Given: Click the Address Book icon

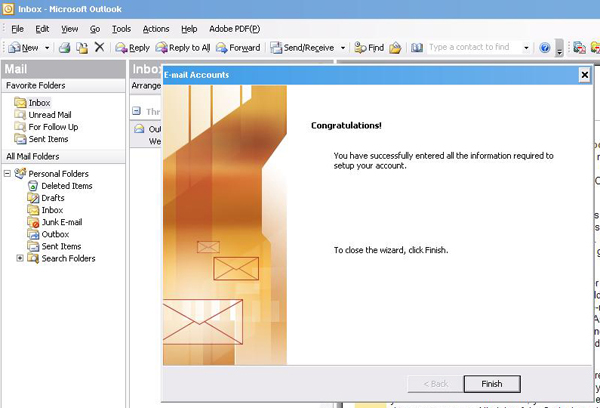Looking at the screenshot, I should pos(417,47).
